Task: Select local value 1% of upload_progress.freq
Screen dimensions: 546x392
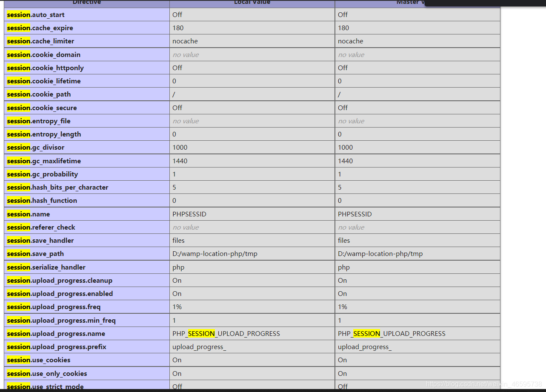Action: coord(177,307)
